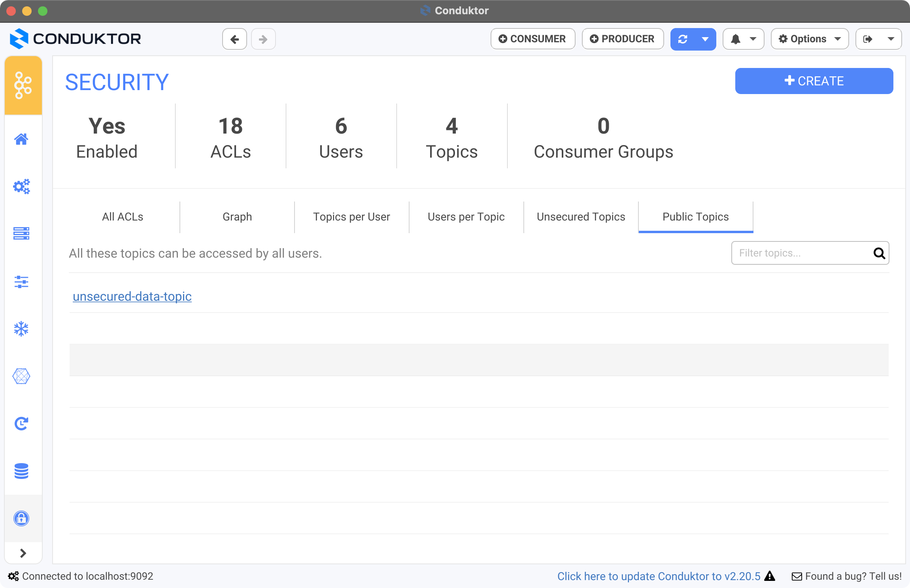Screen dimensions: 910x588
Task: Go forward with the right arrow button
Action: click(x=263, y=39)
